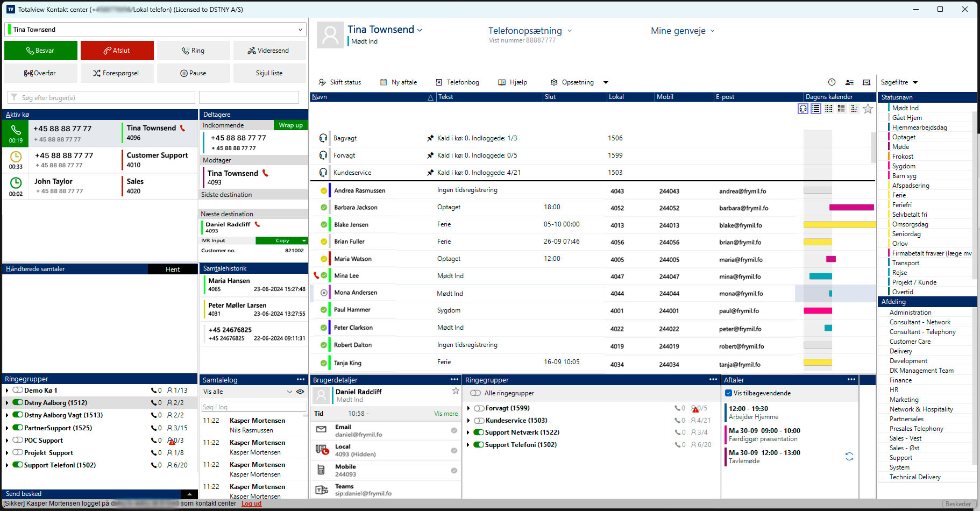The width and height of the screenshot is (980, 511).
Task: Click the red phone icon beside Daniel Radcliff in Næste destination
Action: coord(257,224)
